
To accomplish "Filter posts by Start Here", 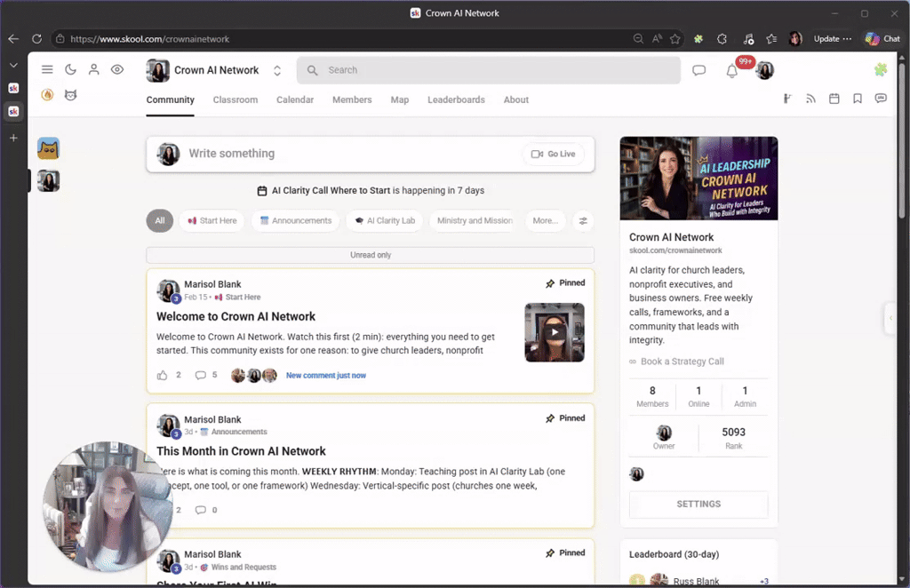I will coord(212,221).
